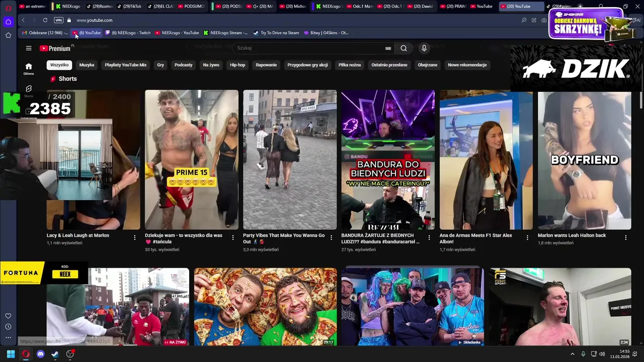
Task: Open Składanka group video thumbnail
Action: (413, 307)
